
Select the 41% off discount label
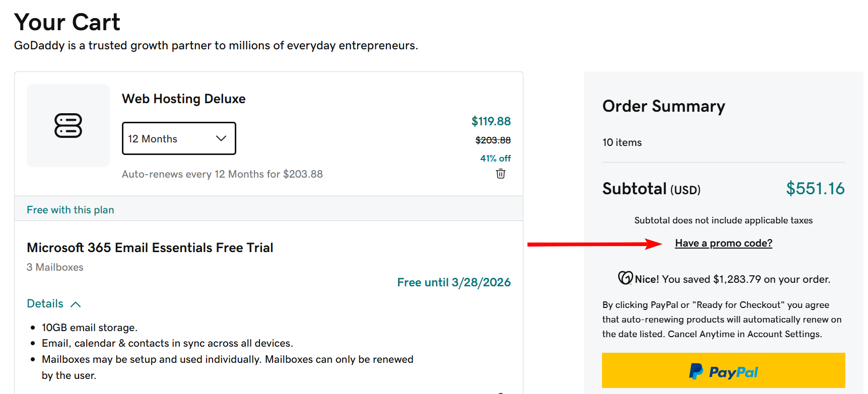coord(495,158)
